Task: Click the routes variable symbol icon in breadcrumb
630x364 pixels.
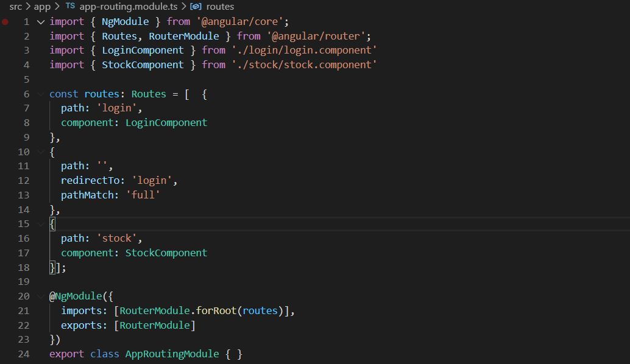Action: 196,7
